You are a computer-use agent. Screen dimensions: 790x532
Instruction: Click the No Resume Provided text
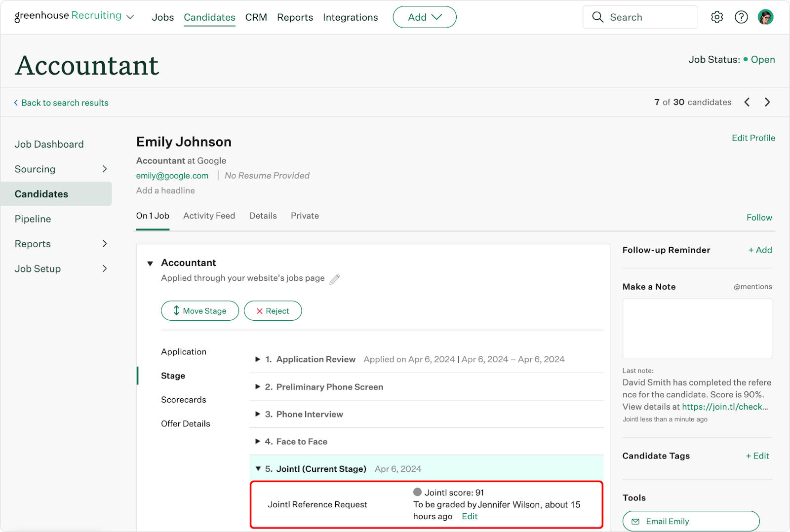click(267, 176)
